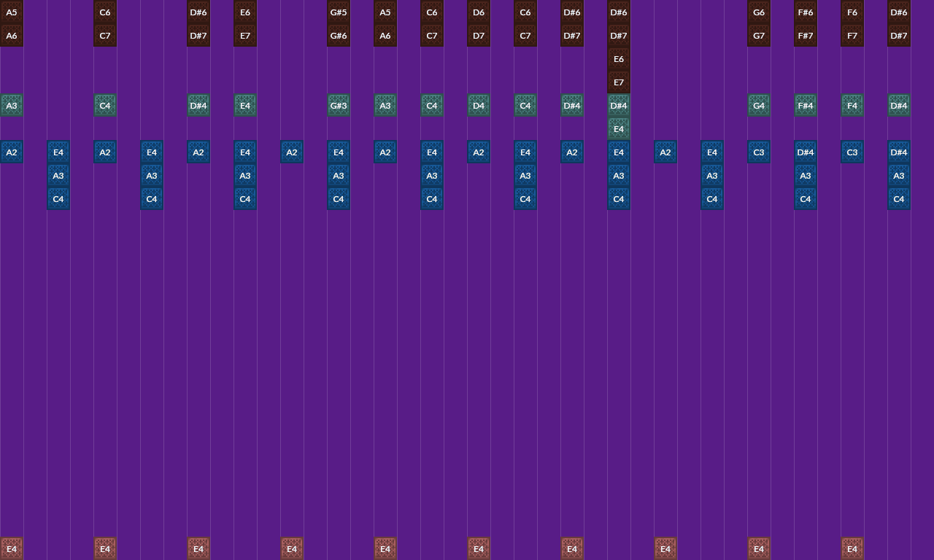Click the brown F7 note block

[852, 35]
